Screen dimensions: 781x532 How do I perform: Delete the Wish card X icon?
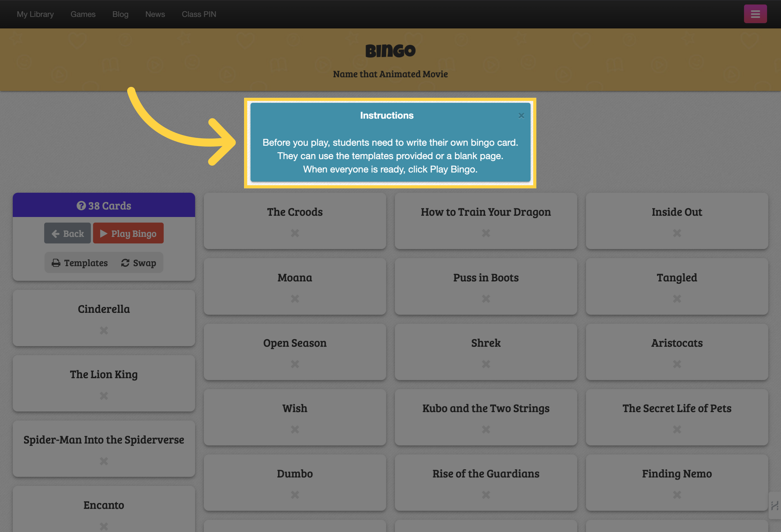(295, 429)
